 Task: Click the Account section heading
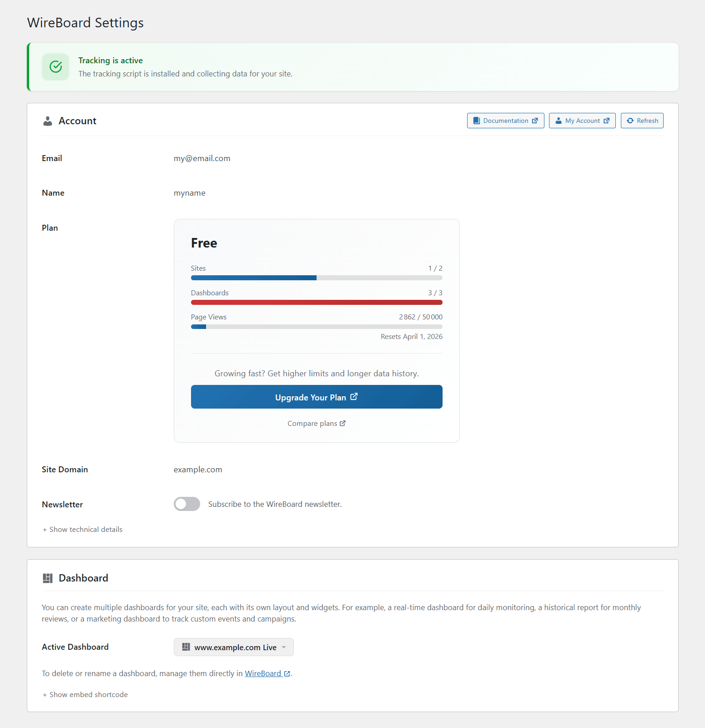78,121
